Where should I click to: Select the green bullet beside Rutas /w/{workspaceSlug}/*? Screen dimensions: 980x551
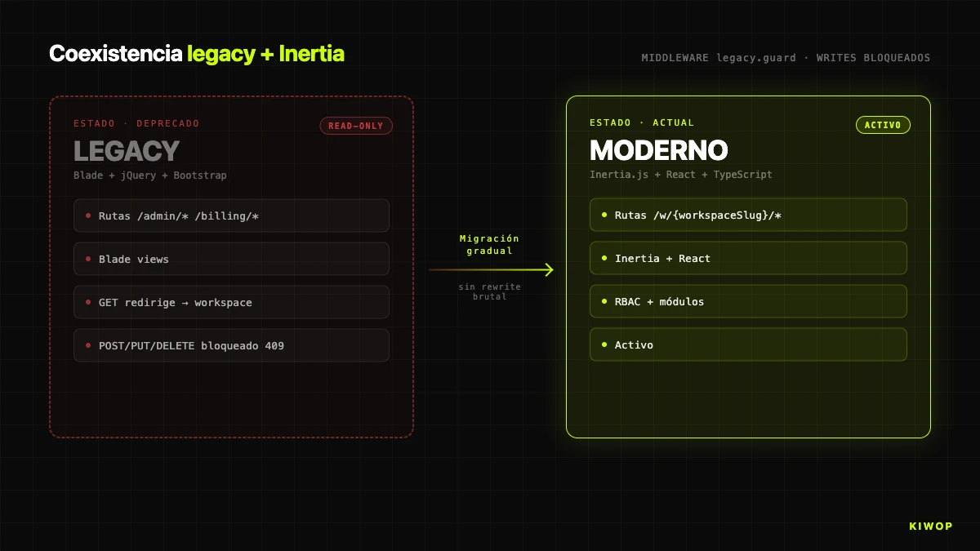click(x=604, y=215)
